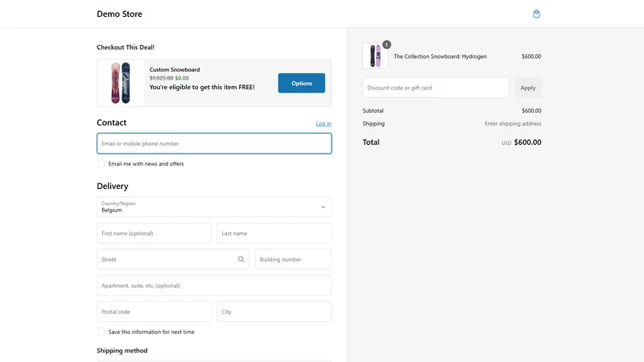The image size is (644, 362).
Task: Expand the Country/Region chevron arrow
Action: coord(324,207)
